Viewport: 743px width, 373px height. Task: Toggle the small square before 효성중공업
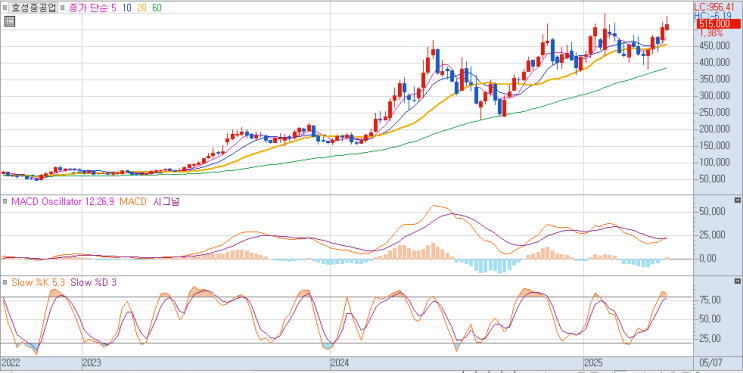point(5,8)
